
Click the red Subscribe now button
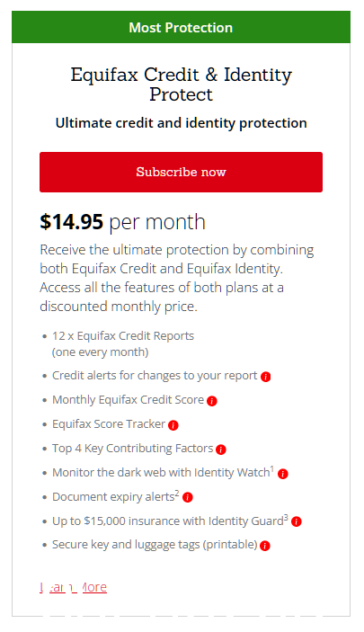(181, 172)
